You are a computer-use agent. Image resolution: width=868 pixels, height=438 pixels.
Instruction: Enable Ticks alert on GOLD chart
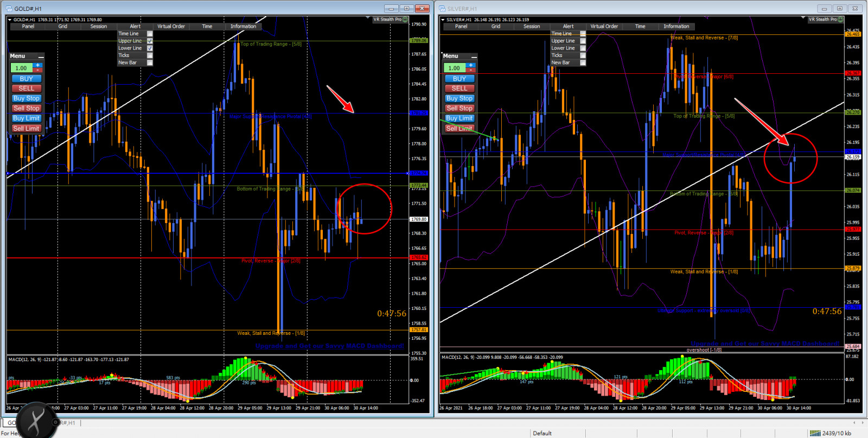coord(150,55)
